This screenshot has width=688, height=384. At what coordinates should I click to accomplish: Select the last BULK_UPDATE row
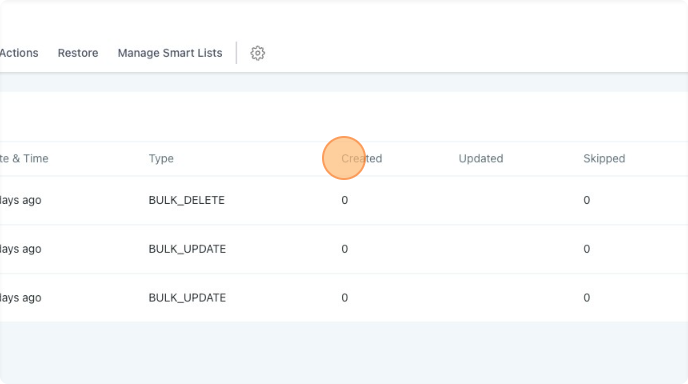click(187, 298)
